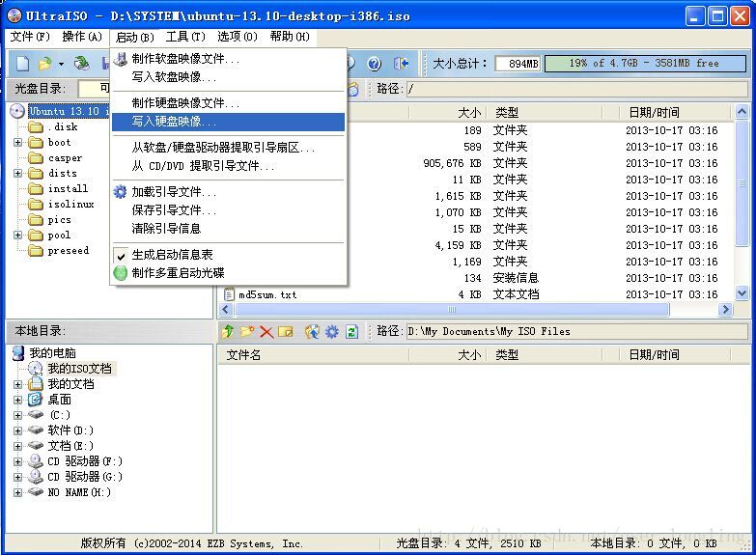Click the ISO list scroll-up arrow
The width and height of the screenshot is (756, 555).
point(742,112)
